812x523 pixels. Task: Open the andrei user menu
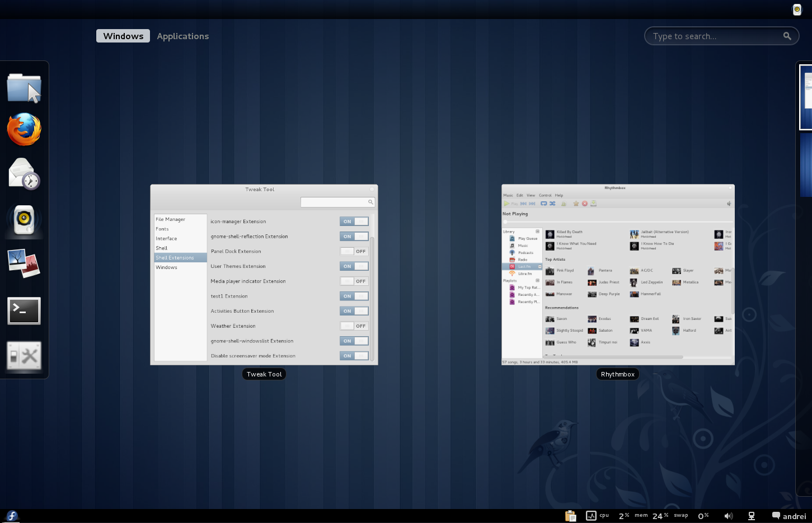(789, 516)
